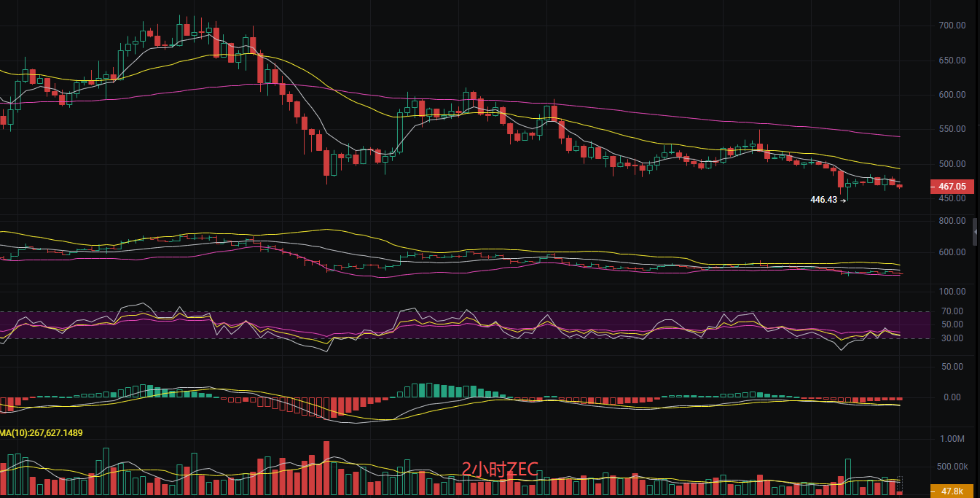Click the 700.00 price axis label
Screen dimensions: 980x498
952,26
